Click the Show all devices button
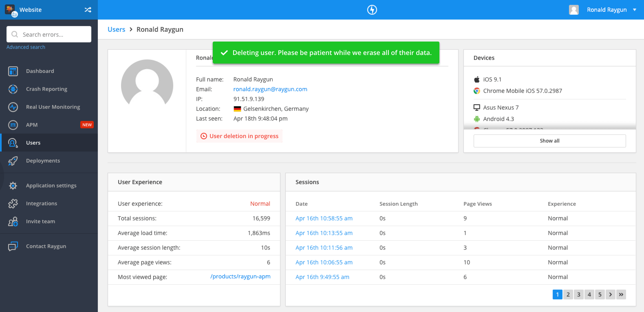 click(549, 141)
